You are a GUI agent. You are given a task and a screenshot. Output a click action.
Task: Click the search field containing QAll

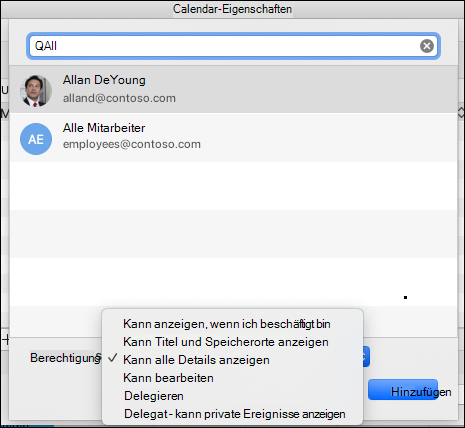click(x=233, y=46)
